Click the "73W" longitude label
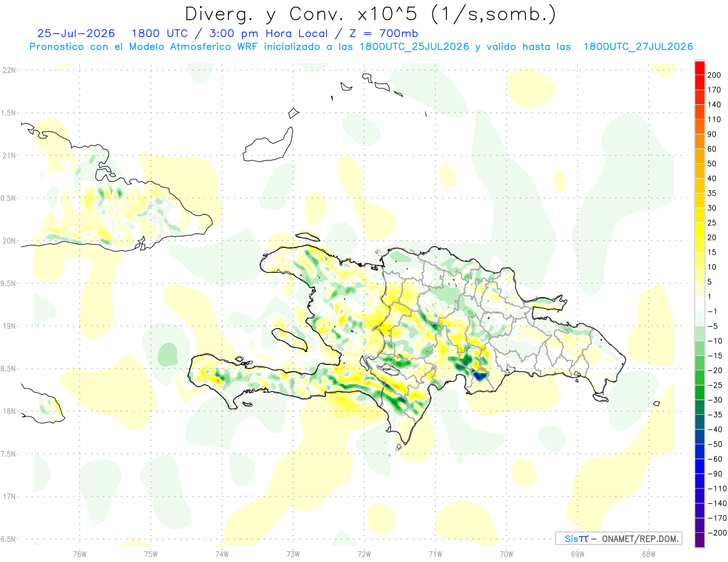 click(293, 554)
